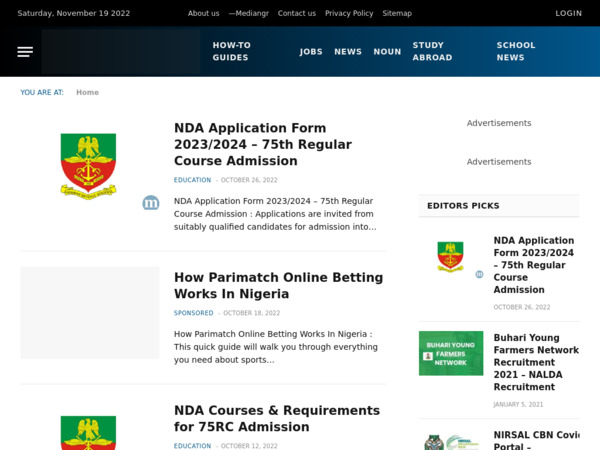Click the Mediangr badge on NDA thumbnail
The height and width of the screenshot is (450, 600).
[151, 203]
